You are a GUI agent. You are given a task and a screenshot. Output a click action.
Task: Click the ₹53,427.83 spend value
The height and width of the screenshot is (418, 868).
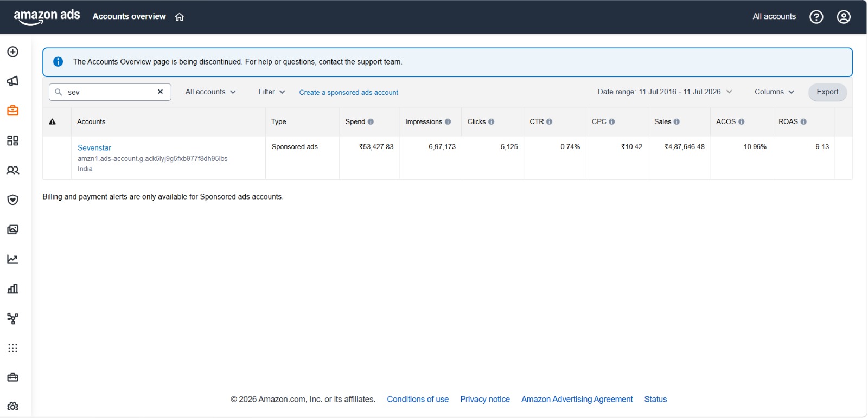(376, 147)
